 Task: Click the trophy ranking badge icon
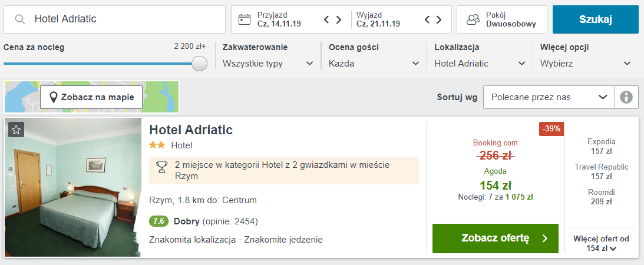pyautogui.click(x=162, y=167)
